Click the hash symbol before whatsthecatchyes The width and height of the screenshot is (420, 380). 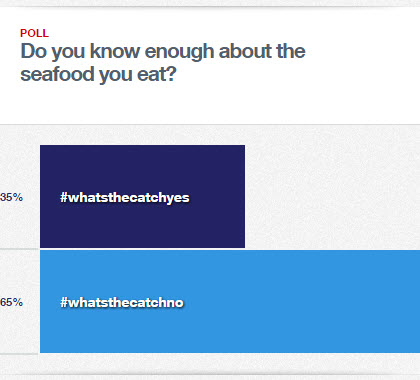click(64, 197)
